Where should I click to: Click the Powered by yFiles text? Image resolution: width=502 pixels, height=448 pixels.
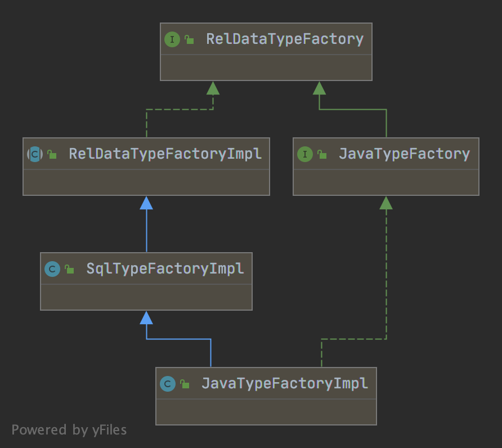coord(69,430)
